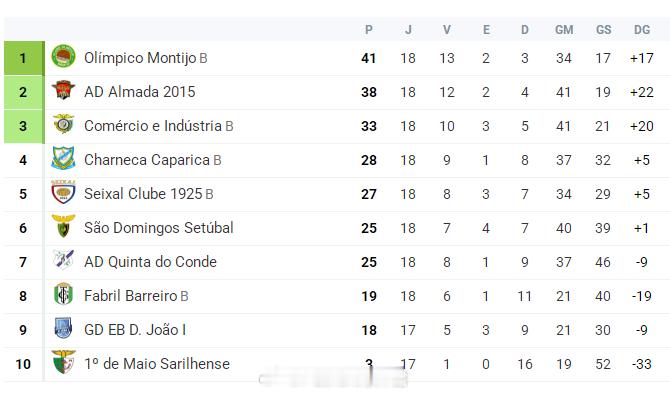Click the Comércio e Indústria club crest
This screenshot has height=394, width=670.
(x=63, y=124)
